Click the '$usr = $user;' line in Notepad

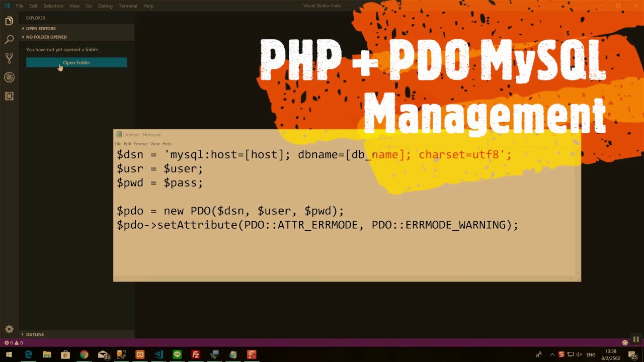pyautogui.click(x=160, y=168)
